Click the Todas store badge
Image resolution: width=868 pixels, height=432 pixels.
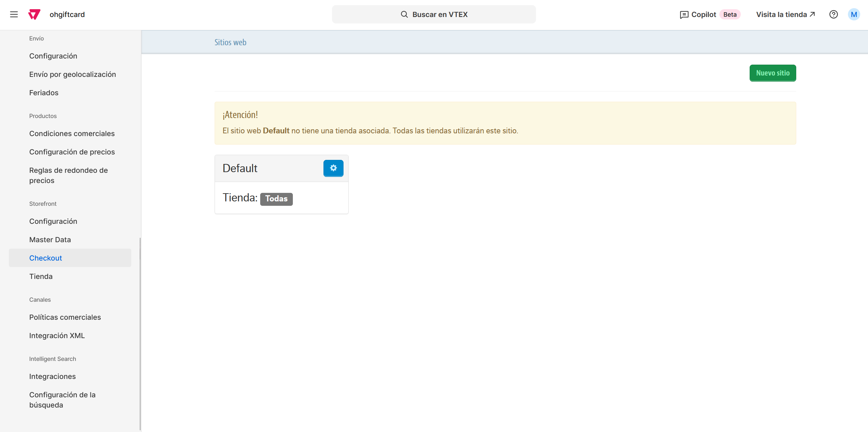276,199
